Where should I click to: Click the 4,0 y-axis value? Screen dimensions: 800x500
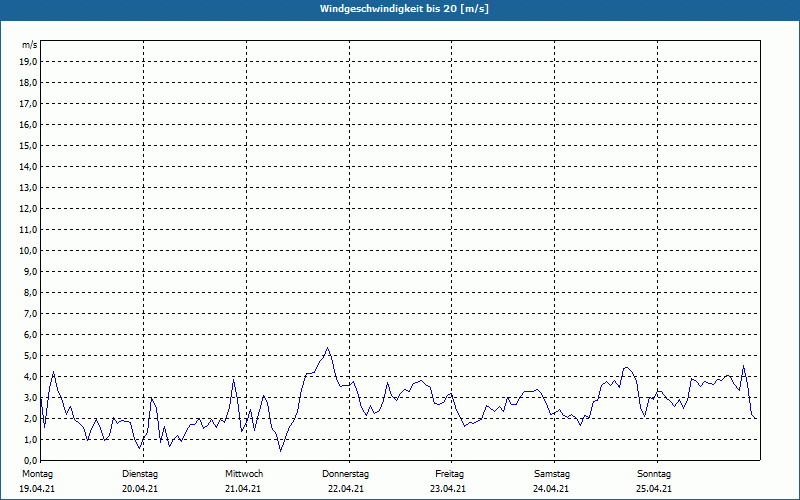pos(31,377)
